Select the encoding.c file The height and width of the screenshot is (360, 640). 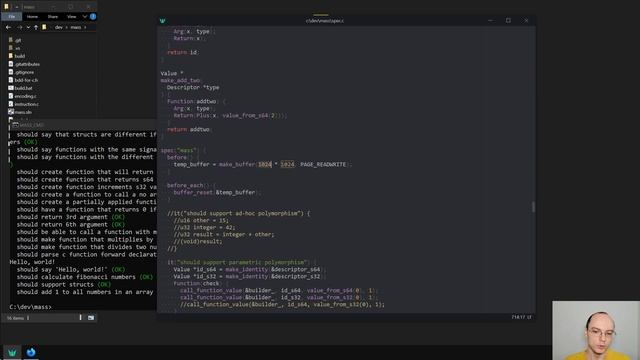pos(22,96)
